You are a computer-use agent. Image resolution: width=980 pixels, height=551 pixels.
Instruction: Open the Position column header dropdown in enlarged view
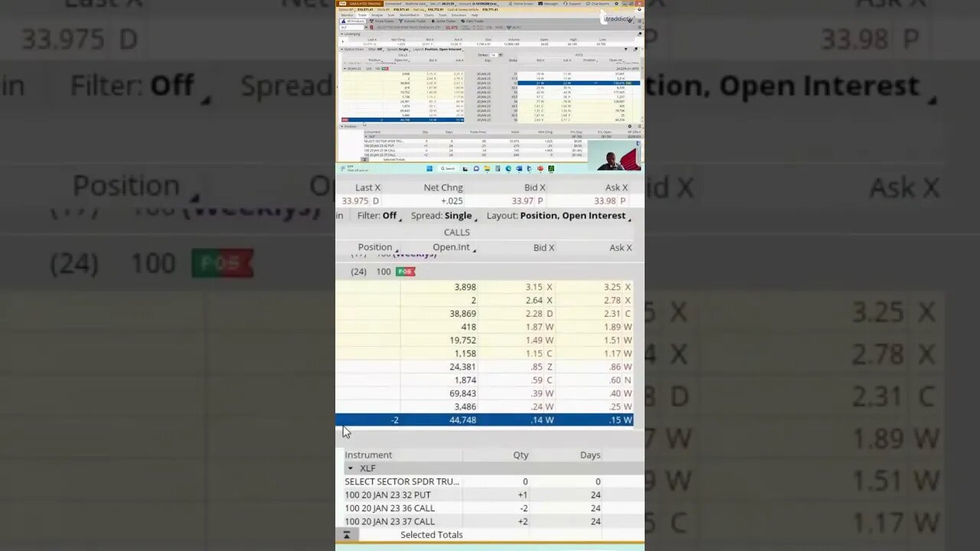pos(377,247)
